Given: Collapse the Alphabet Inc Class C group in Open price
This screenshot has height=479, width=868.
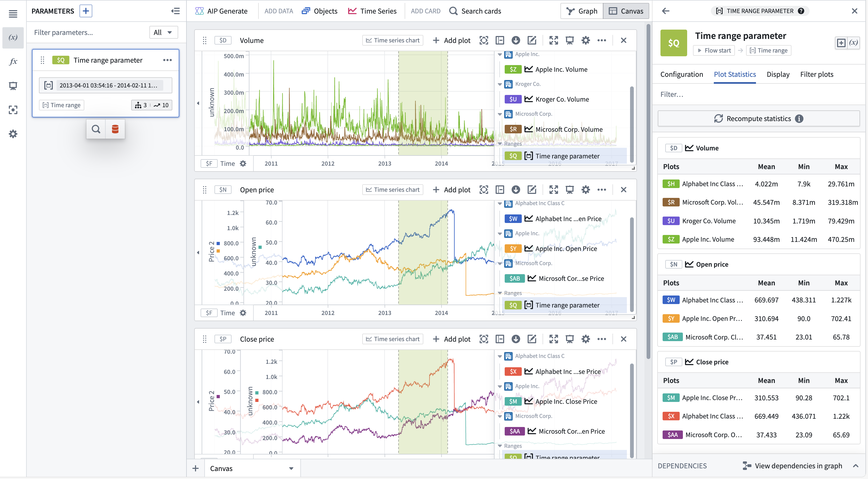Looking at the screenshot, I should tap(500, 203).
